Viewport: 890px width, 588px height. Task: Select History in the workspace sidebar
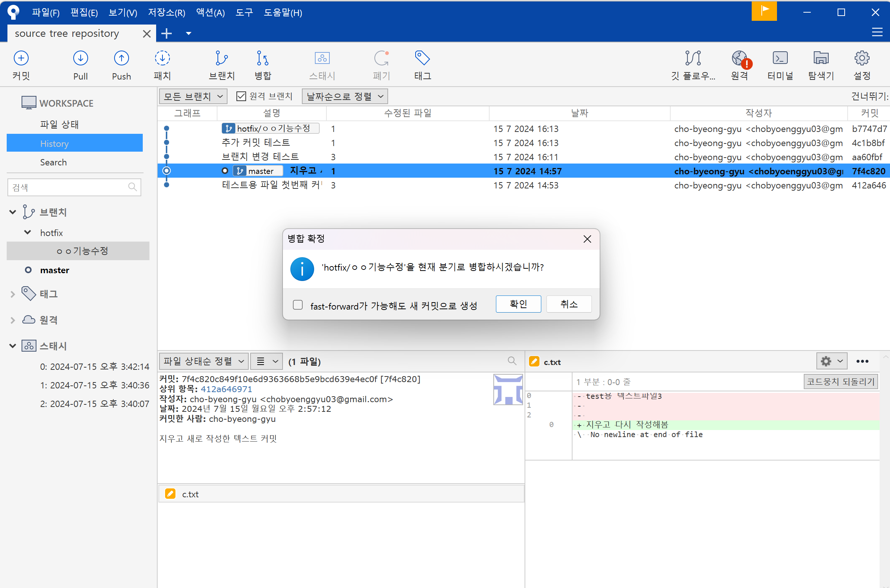coord(75,143)
